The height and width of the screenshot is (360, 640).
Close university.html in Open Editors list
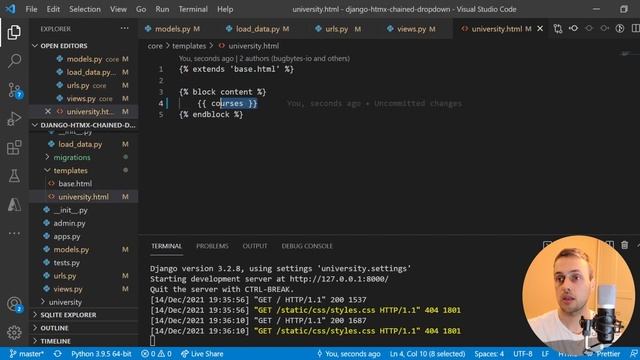pos(48,111)
